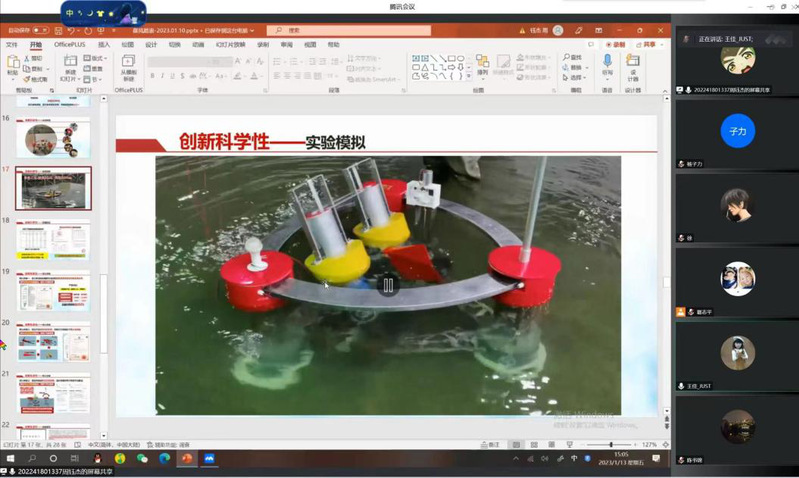Expand the shapes gallery more arrow
Image resolution: width=799 pixels, height=478 pixels.
pos(466,76)
